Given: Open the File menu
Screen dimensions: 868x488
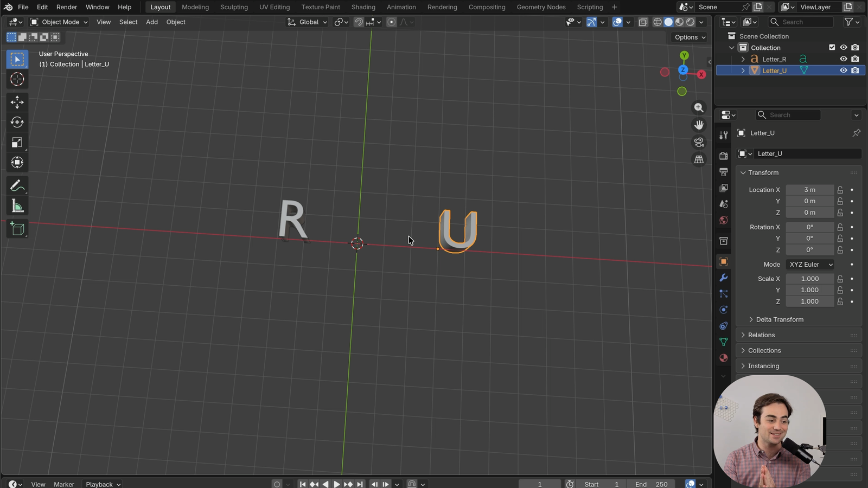Looking at the screenshot, I should [23, 7].
